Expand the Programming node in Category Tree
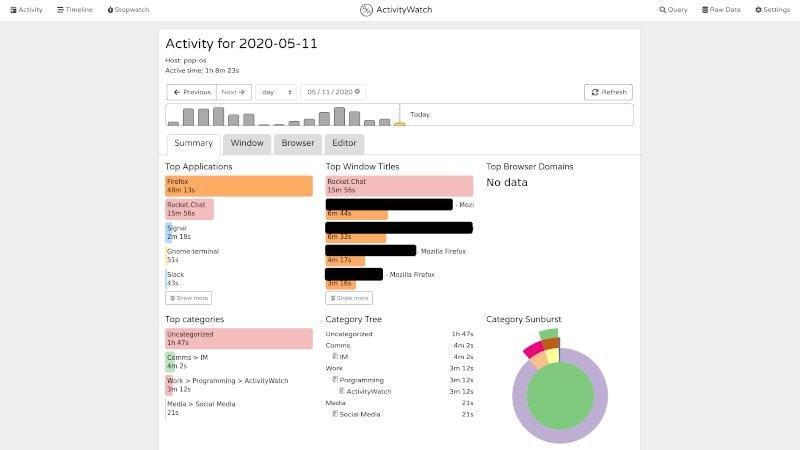Screen dimensions: 800x450 coord(336,380)
